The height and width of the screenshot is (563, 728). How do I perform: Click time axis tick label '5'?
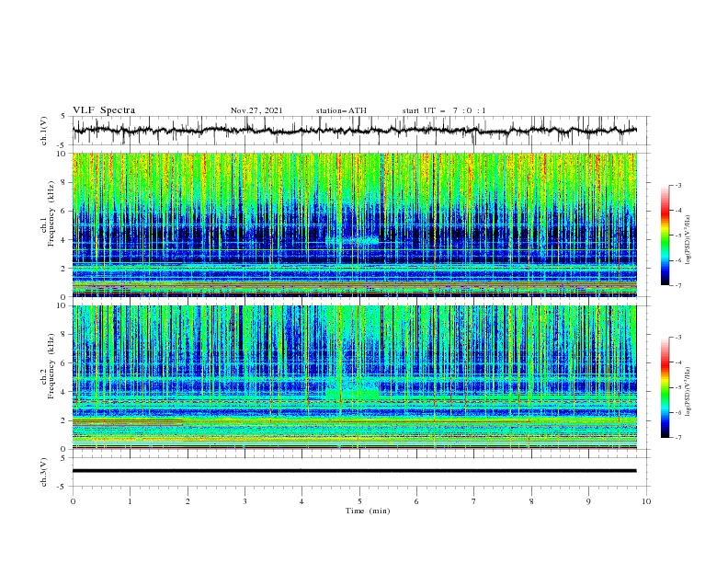click(359, 501)
